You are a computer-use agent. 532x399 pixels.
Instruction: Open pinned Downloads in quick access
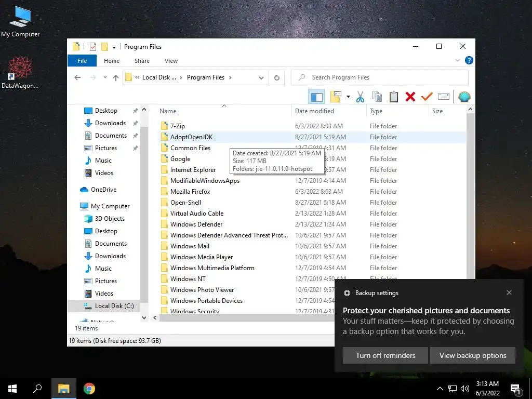pyautogui.click(x=110, y=123)
